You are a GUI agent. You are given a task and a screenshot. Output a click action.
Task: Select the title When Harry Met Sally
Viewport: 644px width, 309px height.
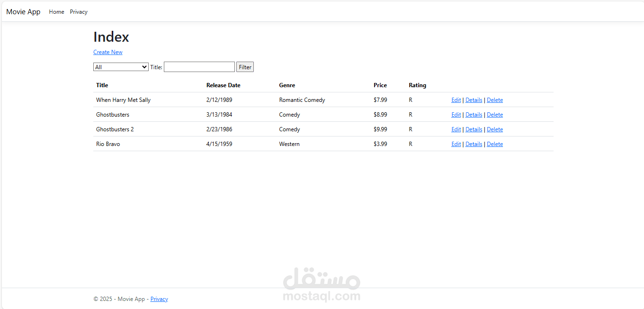tap(123, 100)
